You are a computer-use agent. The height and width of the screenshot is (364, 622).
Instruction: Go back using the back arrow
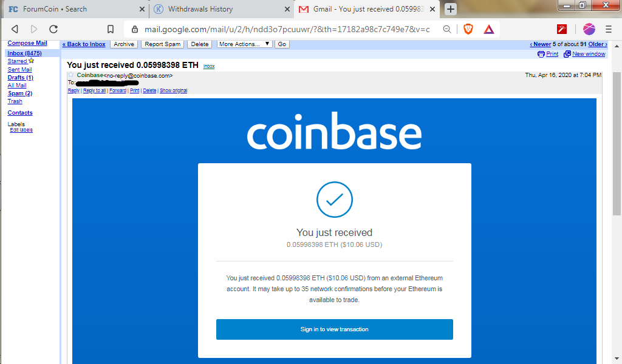(x=15, y=29)
